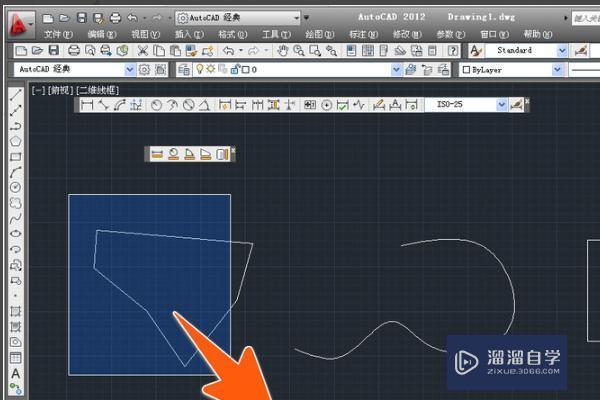Expand the ISO-25 dimension style dropdown
This screenshot has width=600, height=400.
[x=501, y=104]
